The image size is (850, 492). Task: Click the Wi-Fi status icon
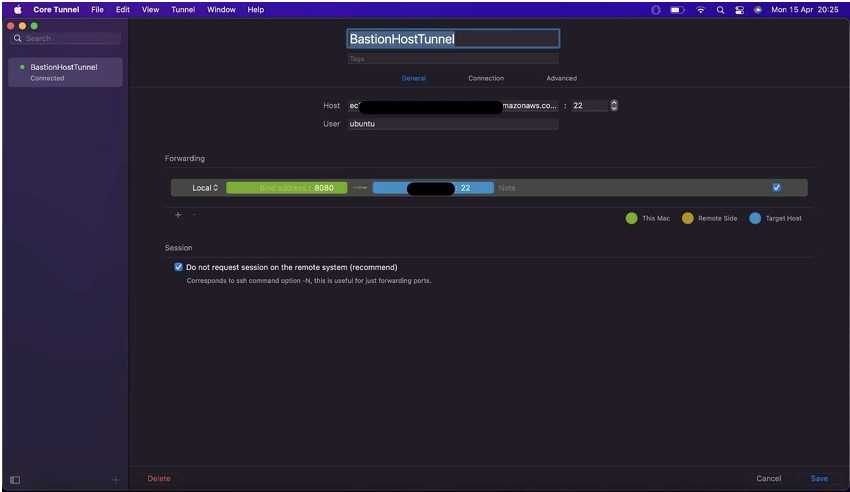(700, 9)
